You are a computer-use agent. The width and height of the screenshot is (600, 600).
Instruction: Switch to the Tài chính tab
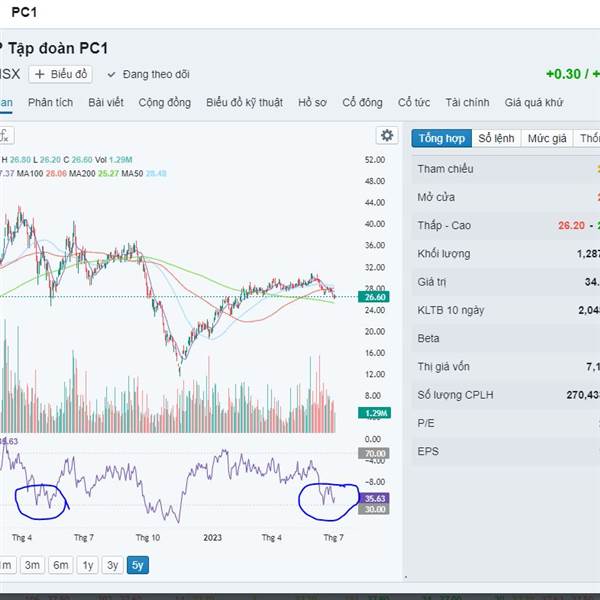467,103
